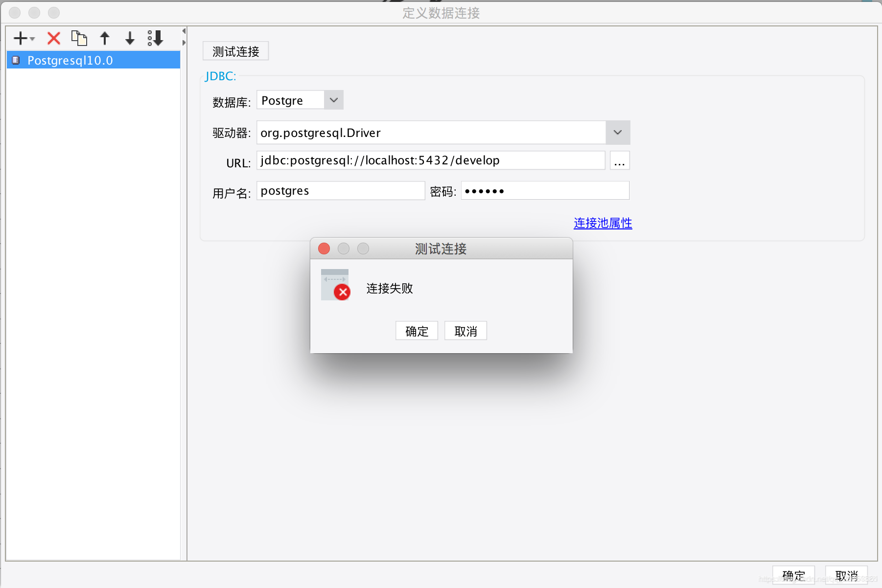Click the 密码 password field

pyautogui.click(x=545, y=190)
